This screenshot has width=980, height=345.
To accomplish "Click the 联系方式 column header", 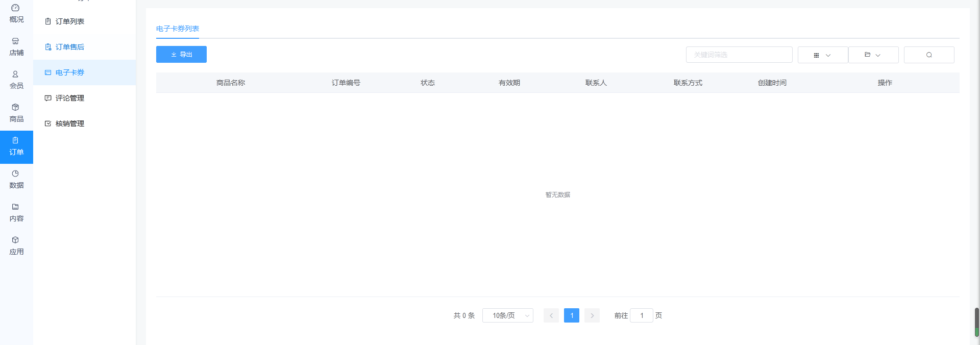I will (x=688, y=83).
